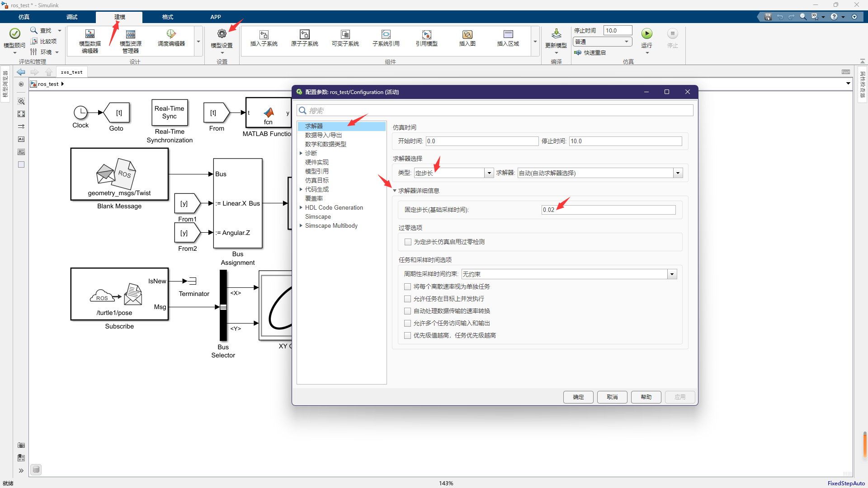Select the Real-Time Sync block

pyautogui.click(x=170, y=113)
